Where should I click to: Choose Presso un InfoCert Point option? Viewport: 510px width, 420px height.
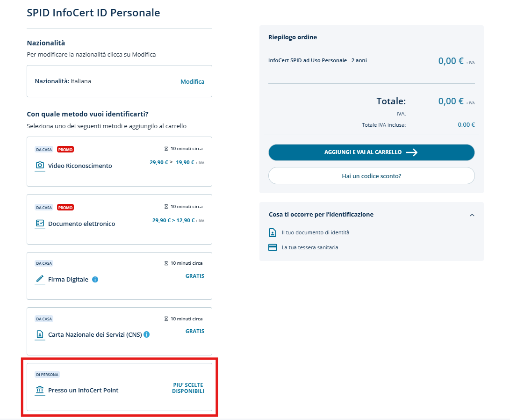click(119, 387)
